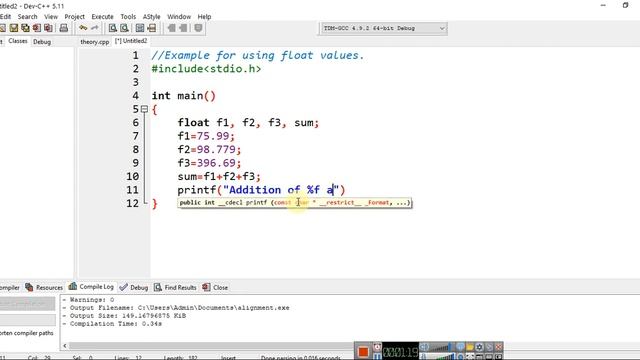Open the Tools menu
Image resolution: width=640 pixels, height=360 pixels.
coord(128,17)
